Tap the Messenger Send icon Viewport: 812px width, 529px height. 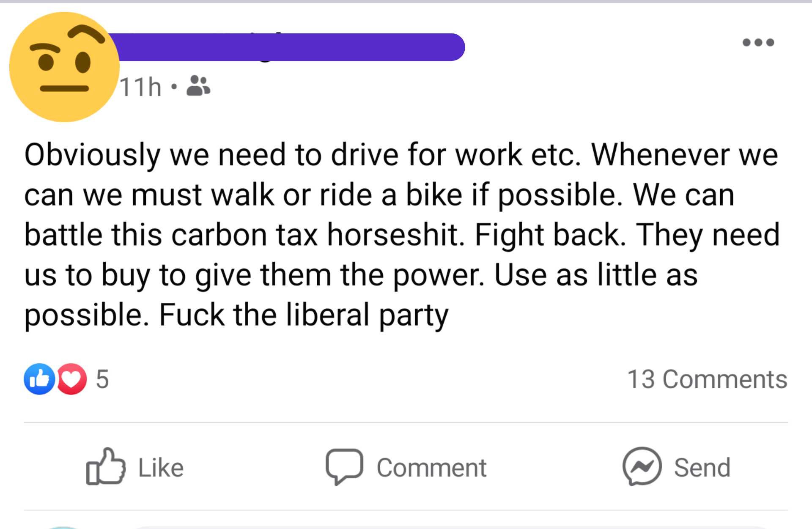pos(642,466)
